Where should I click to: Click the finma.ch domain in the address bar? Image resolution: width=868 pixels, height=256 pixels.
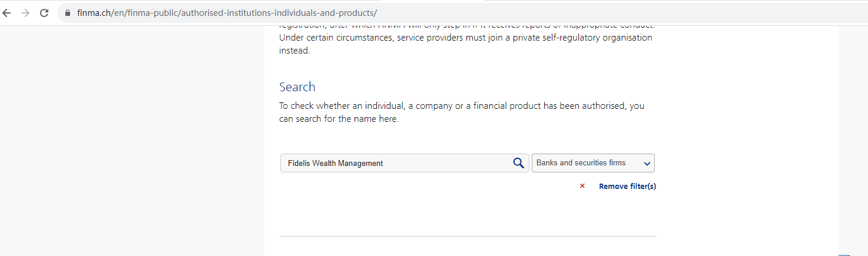point(94,13)
